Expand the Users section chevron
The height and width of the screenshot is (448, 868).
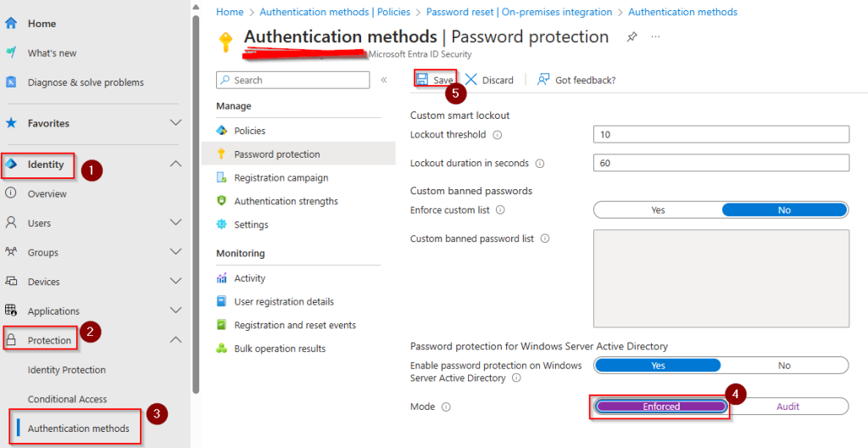point(175,223)
